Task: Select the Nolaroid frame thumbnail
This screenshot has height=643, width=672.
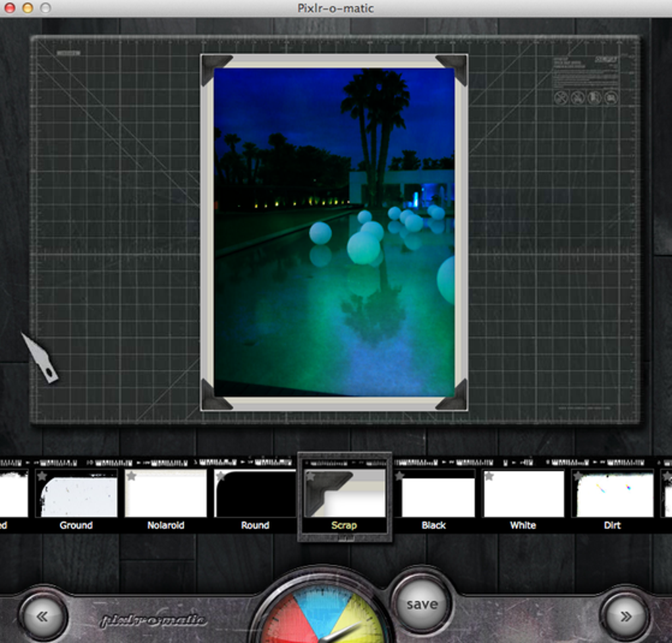Action: [165, 493]
